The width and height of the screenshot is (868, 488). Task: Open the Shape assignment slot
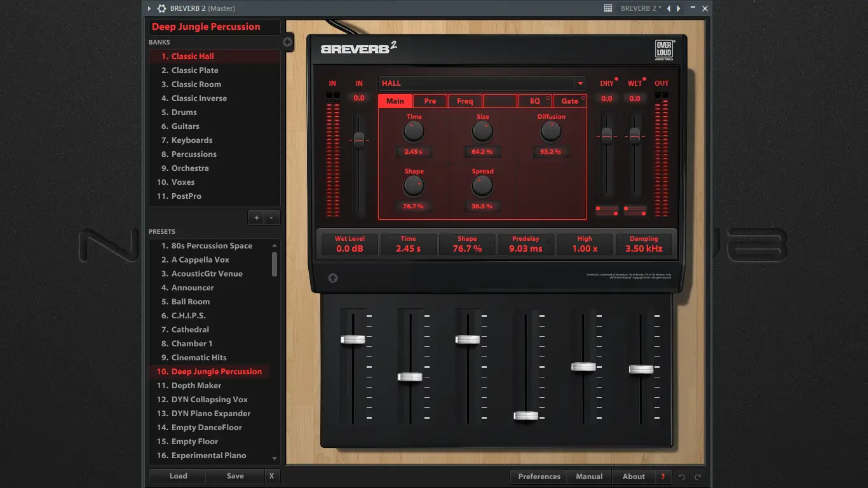click(467, 245)
